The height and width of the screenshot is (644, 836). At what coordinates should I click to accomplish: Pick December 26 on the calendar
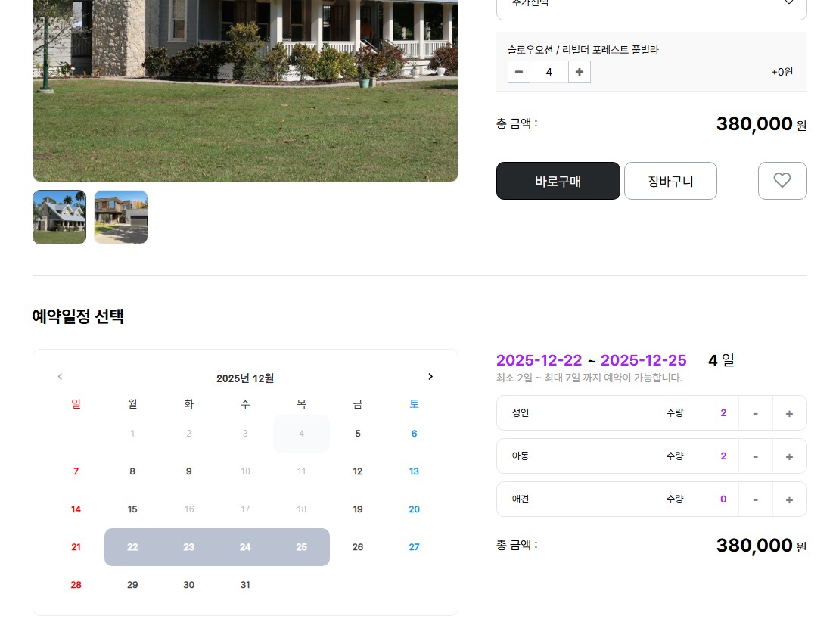point(358,547)
